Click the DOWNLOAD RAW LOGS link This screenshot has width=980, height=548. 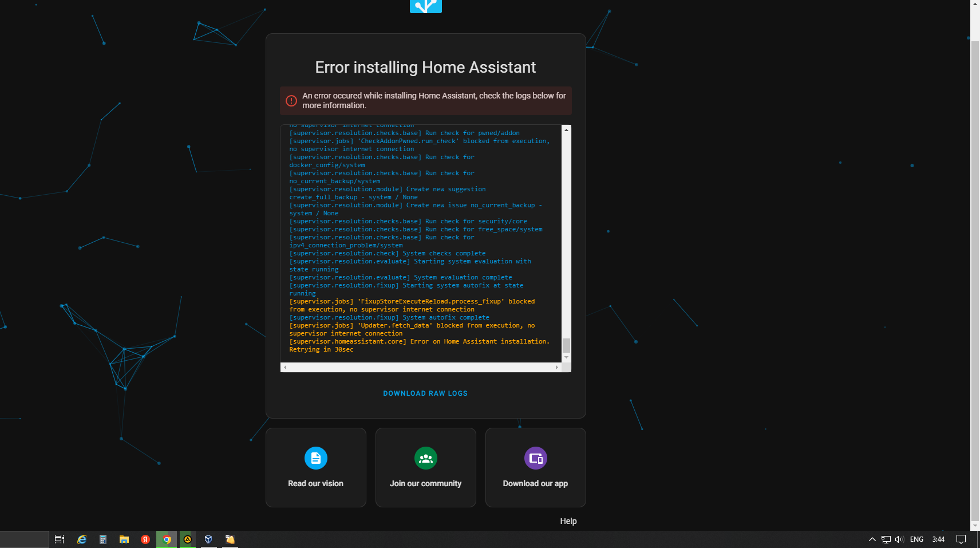click(x=426, y=393)
